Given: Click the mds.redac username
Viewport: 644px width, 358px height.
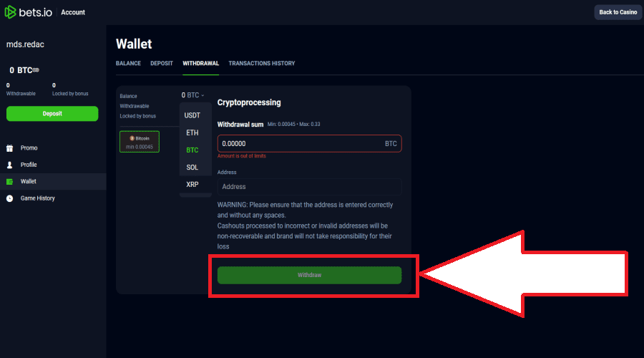Looking at the screenshot, I should point(25,44).
